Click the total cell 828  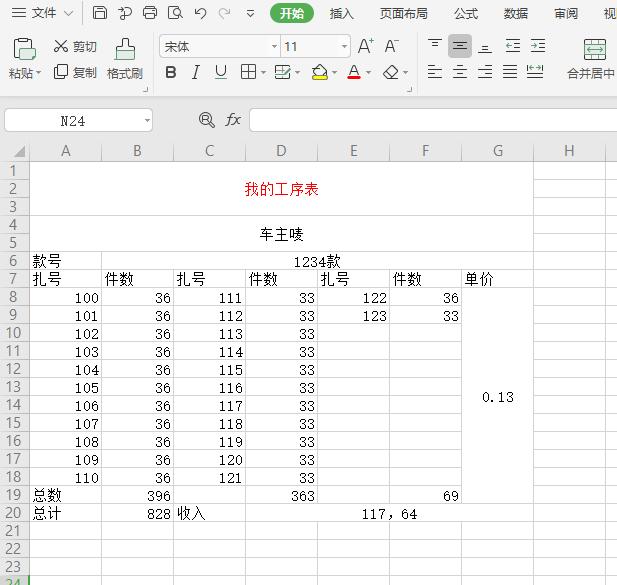tap(137, 513)
